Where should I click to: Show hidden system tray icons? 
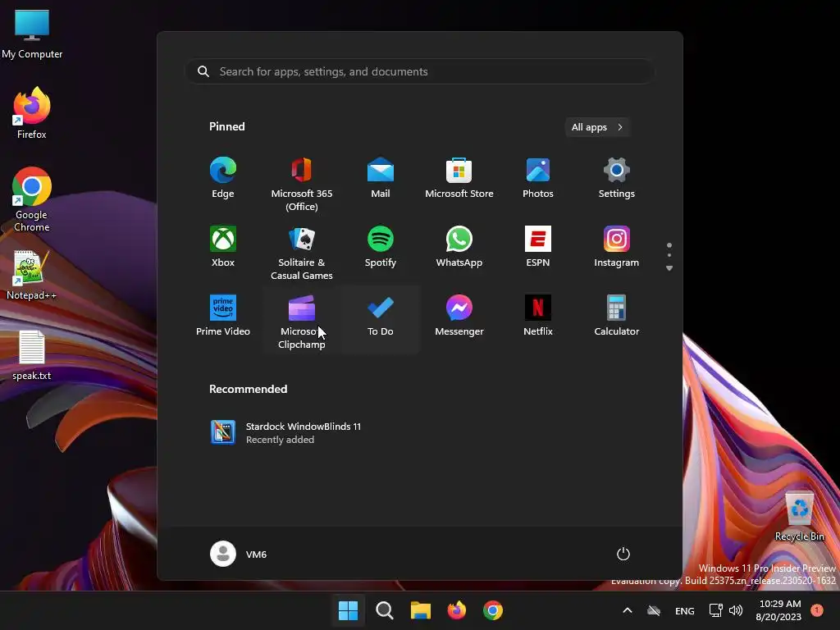tap(628, 610)
